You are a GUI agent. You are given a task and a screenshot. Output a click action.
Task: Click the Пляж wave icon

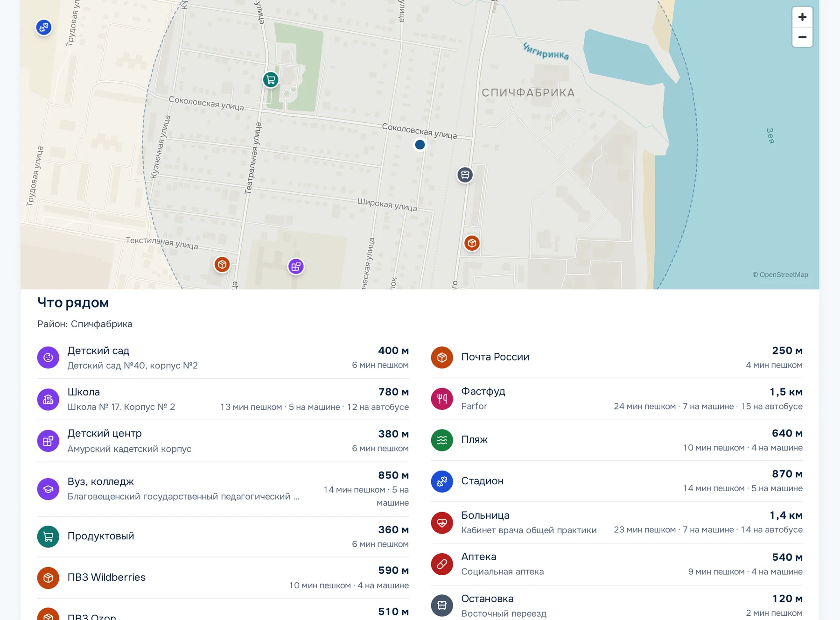pyautogui.click(x=442, y=440)
